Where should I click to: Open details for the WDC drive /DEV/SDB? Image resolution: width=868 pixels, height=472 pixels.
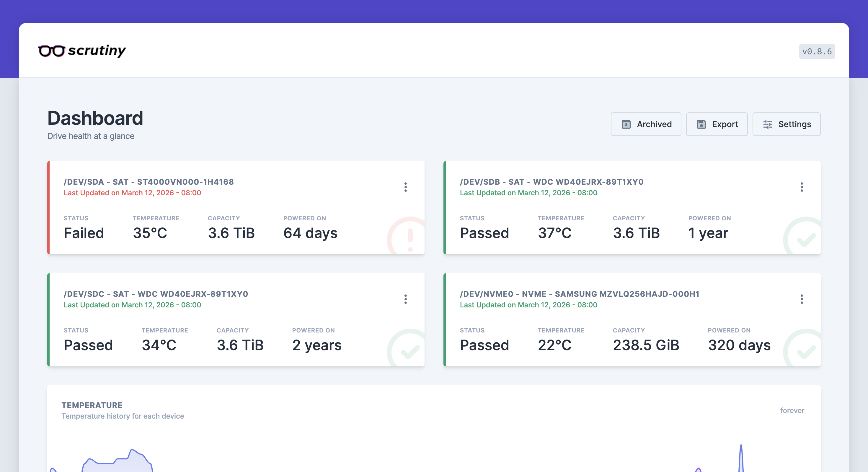(552, 182)
